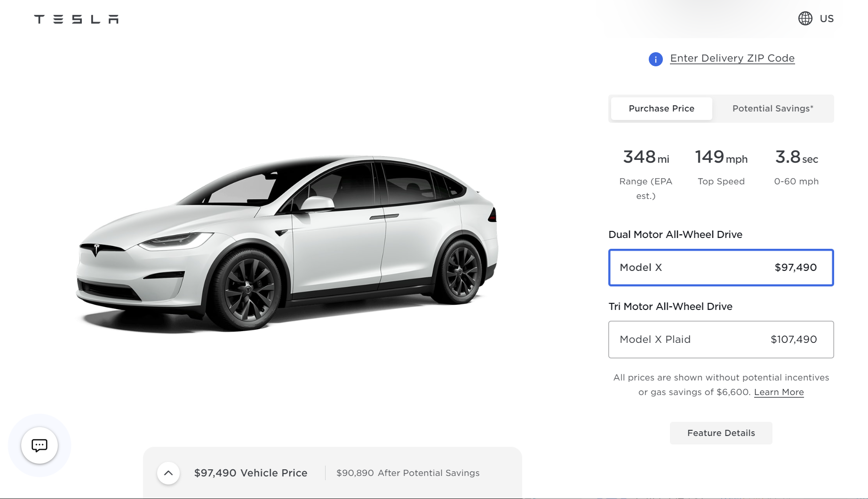868x499 pixels.
Task: Click the white Model X image
Action: pos(287,243)
